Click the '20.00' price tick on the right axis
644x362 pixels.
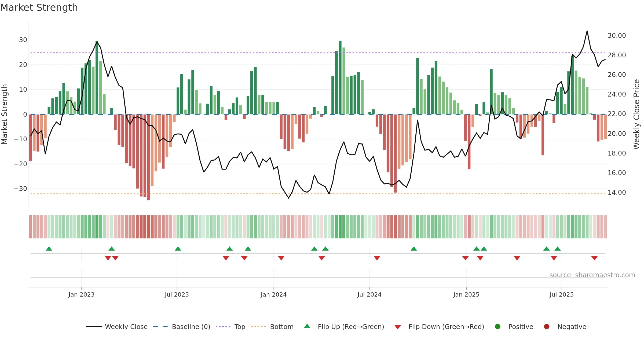617,134
